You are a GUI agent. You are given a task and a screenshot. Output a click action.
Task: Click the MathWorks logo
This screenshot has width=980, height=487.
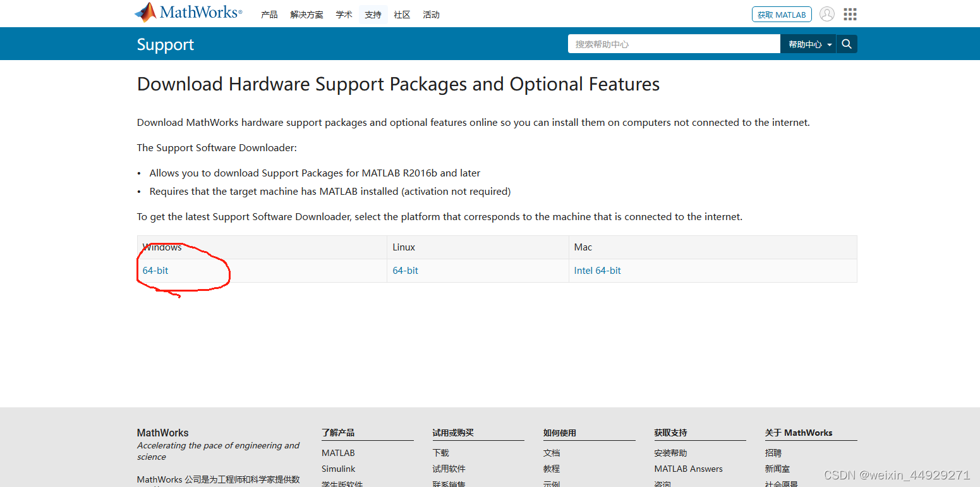[188, 13]
